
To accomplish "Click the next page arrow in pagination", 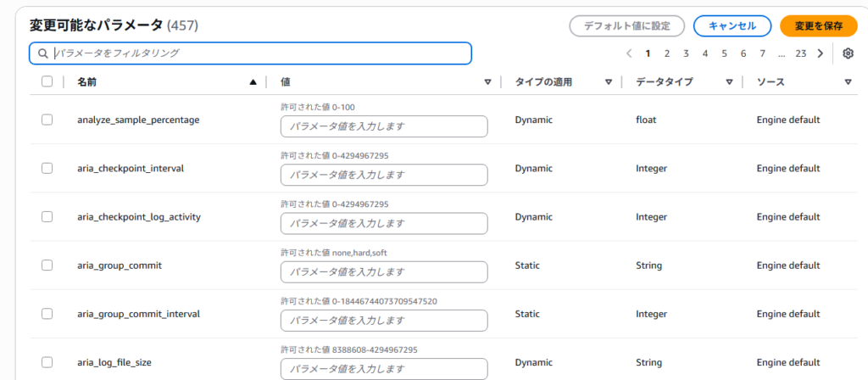I will (820, 53).
